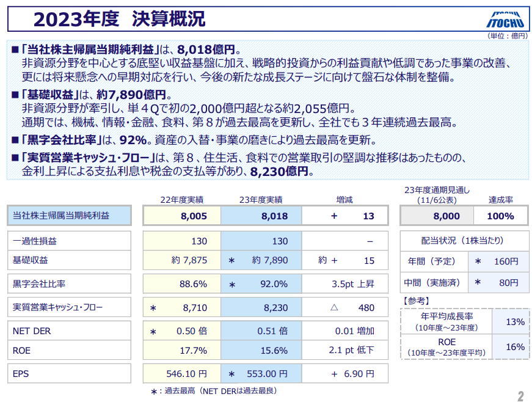Image resolution: width=532 pixels, height=402 pixels.
Task: Click the 約 + 15 change cell
Action: pos(344,260)
